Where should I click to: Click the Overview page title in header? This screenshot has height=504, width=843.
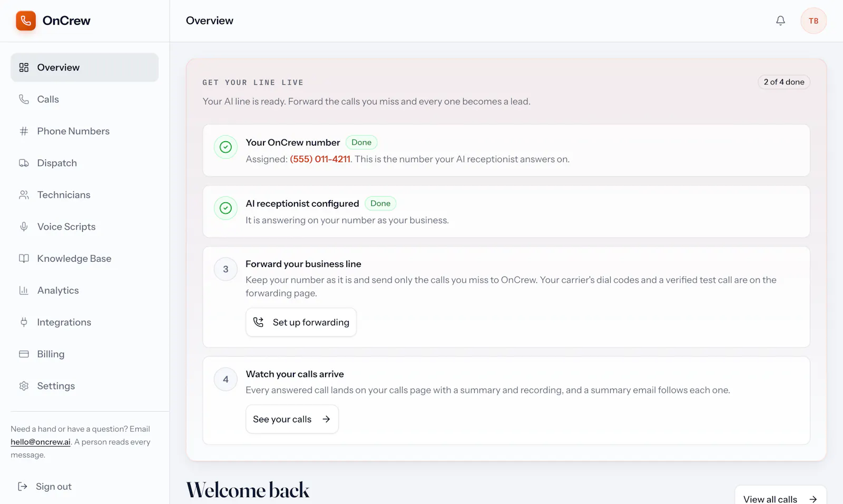click(210, 21)
